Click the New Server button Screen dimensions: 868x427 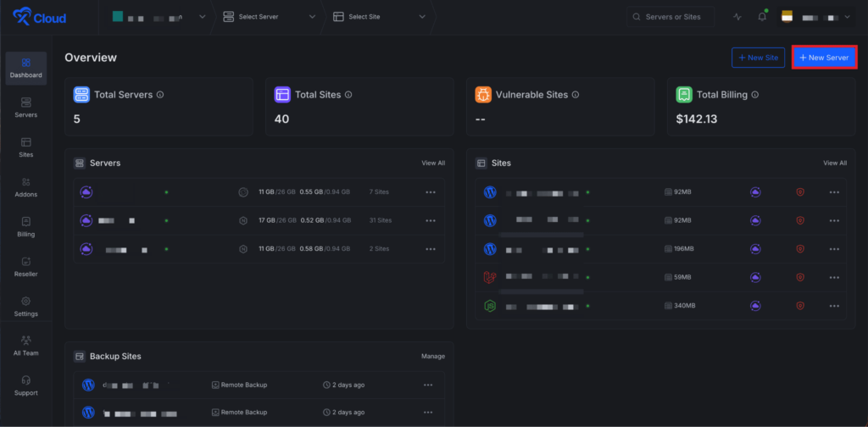coord(824,58)
